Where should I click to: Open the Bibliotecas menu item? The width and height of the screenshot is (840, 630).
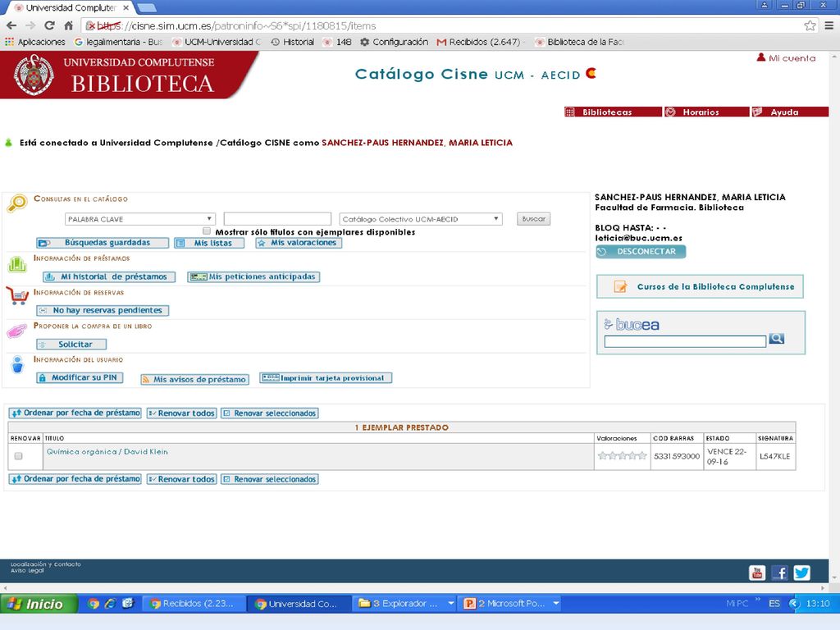tap(613, 112)
